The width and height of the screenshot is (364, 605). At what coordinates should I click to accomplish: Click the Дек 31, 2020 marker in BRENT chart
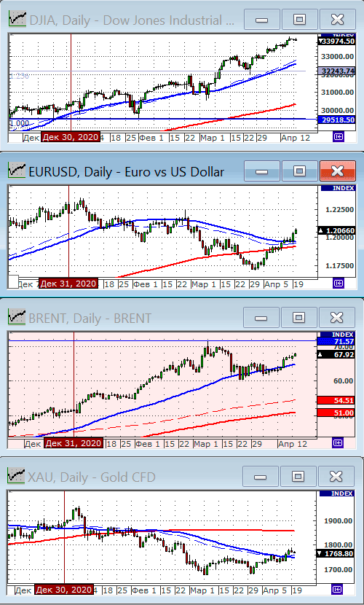74,443
